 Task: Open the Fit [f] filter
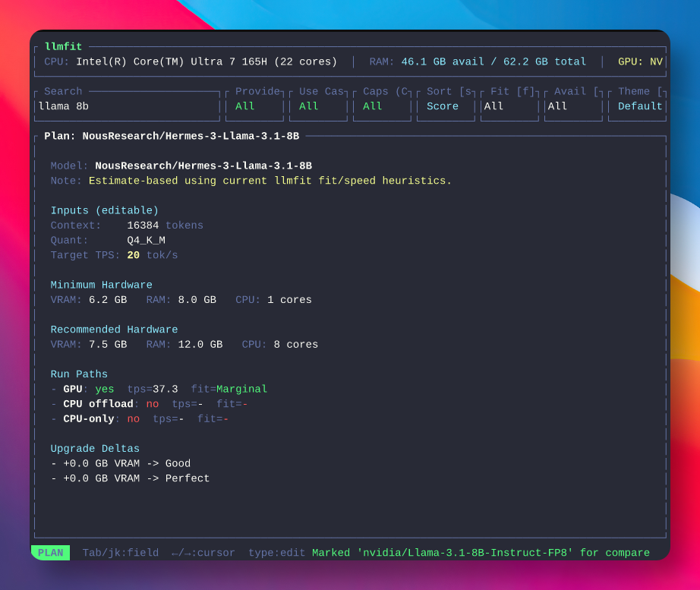(510, 106)
